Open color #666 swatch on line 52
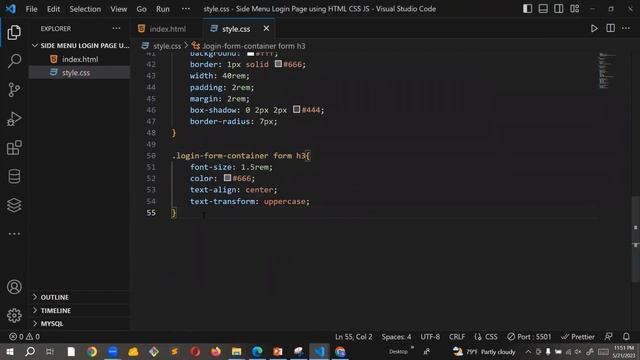 [227, 178]
